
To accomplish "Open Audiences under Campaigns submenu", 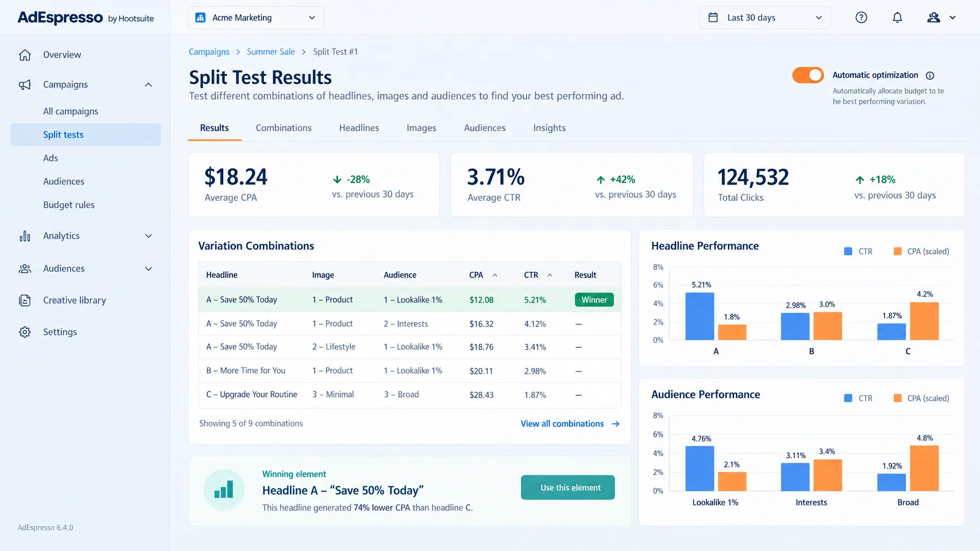I will 64,182.
